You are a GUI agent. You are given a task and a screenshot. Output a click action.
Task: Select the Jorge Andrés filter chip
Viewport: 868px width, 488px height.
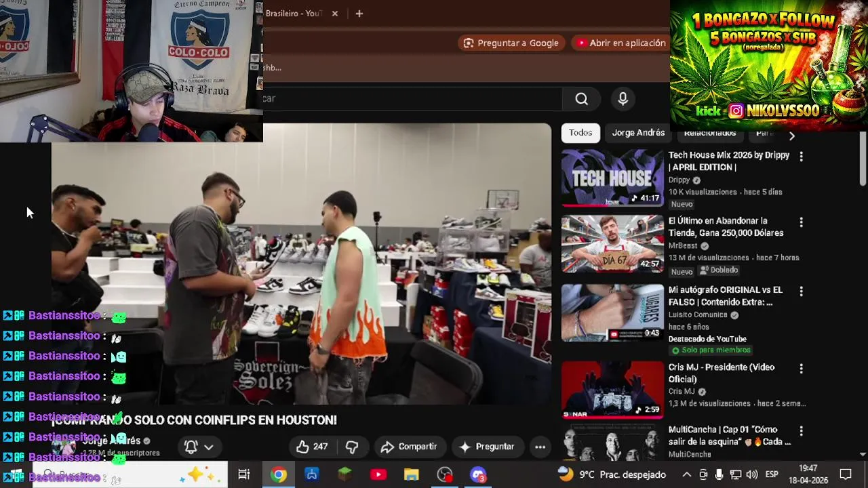[x=638, y=133]
